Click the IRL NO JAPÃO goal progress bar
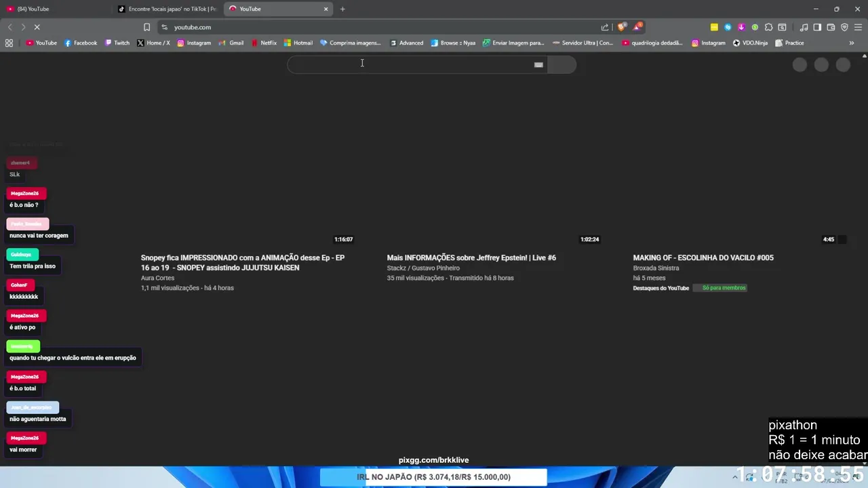868x488 pixels. 433,477
